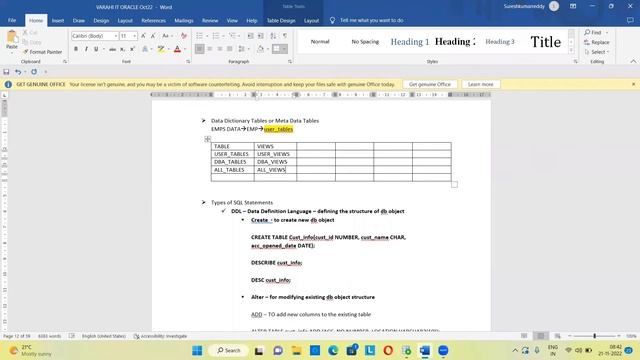Screen dimensions: 640x360
Task: Click the table move handle icon
Action: tap(207, 139)
